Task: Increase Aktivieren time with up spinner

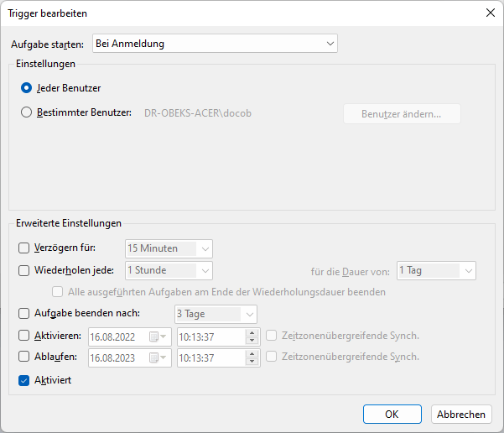Action: tap(252, 333)
